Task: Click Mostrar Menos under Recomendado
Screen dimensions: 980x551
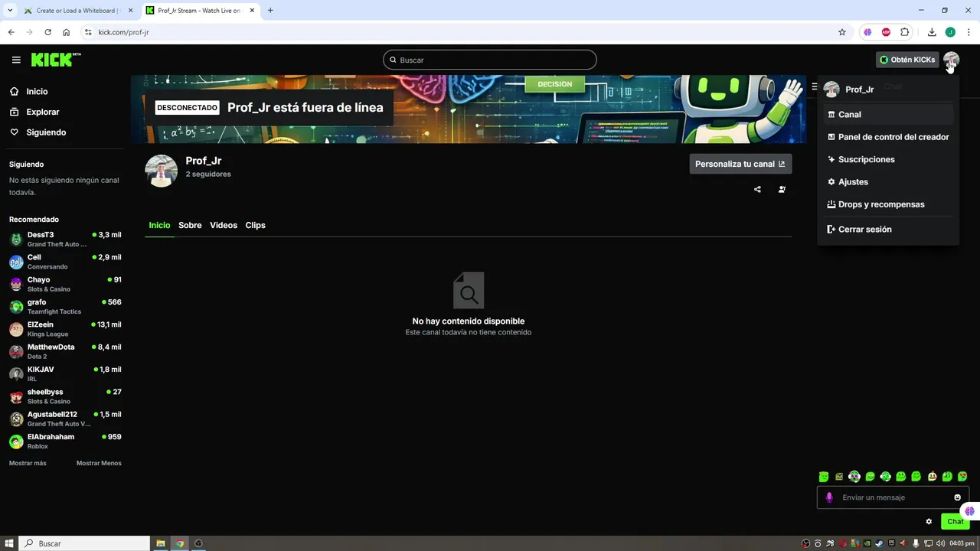Action: (x=99, y=463)
